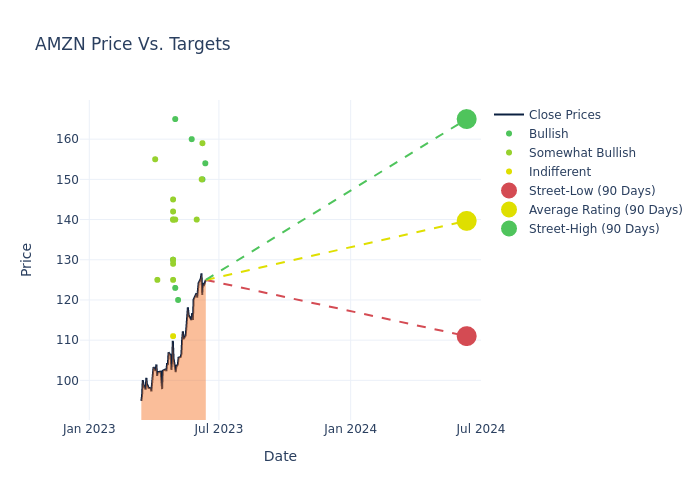700x500 pixels.
Task: Click the Indifferent legend label
Action: coord(559,172)
